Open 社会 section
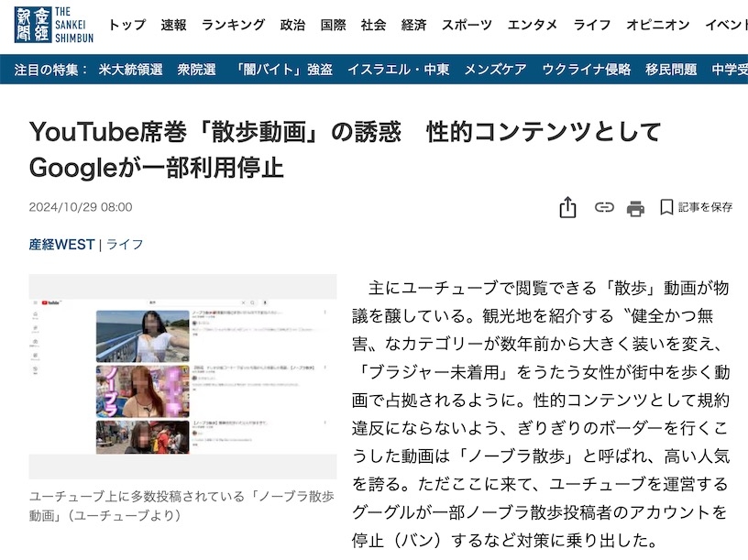This screenshot has width=748, height=560. tap(373, 25)
